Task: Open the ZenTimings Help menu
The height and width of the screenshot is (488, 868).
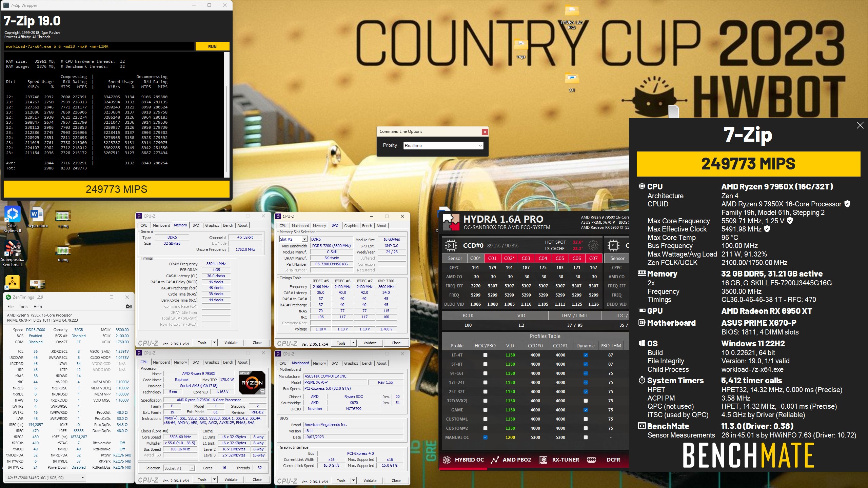Action: tap(38, 306)
